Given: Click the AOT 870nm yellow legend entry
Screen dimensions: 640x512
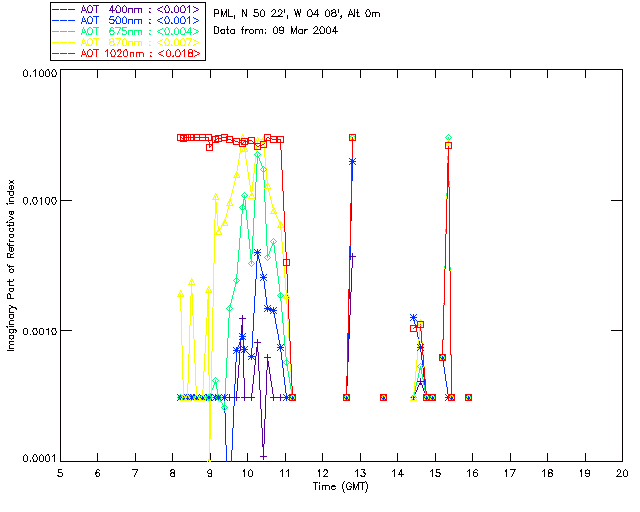Looking at the screenshot, I should tap(126, 42).
